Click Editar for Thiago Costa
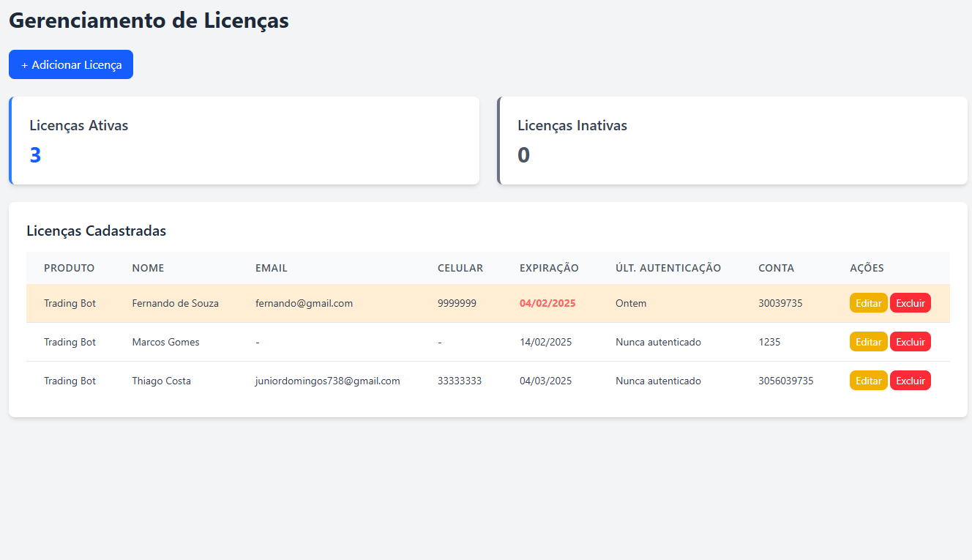 click(x=868, y=380)
